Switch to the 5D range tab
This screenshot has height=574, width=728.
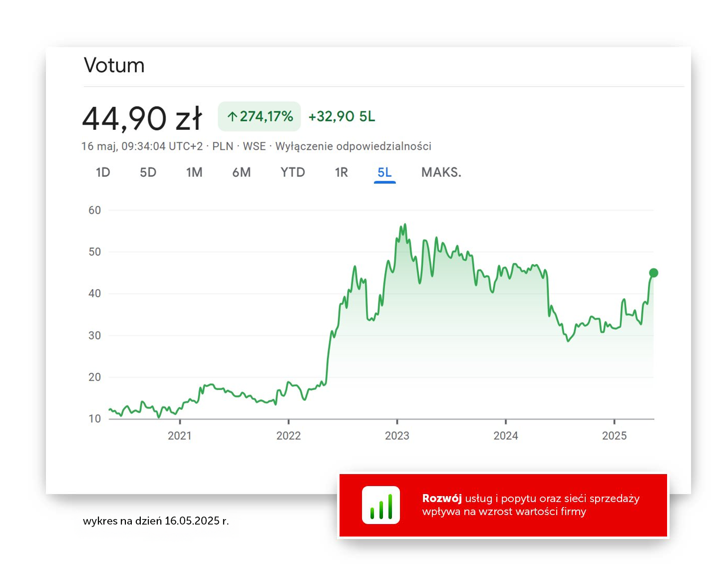(x=148, y=172)
